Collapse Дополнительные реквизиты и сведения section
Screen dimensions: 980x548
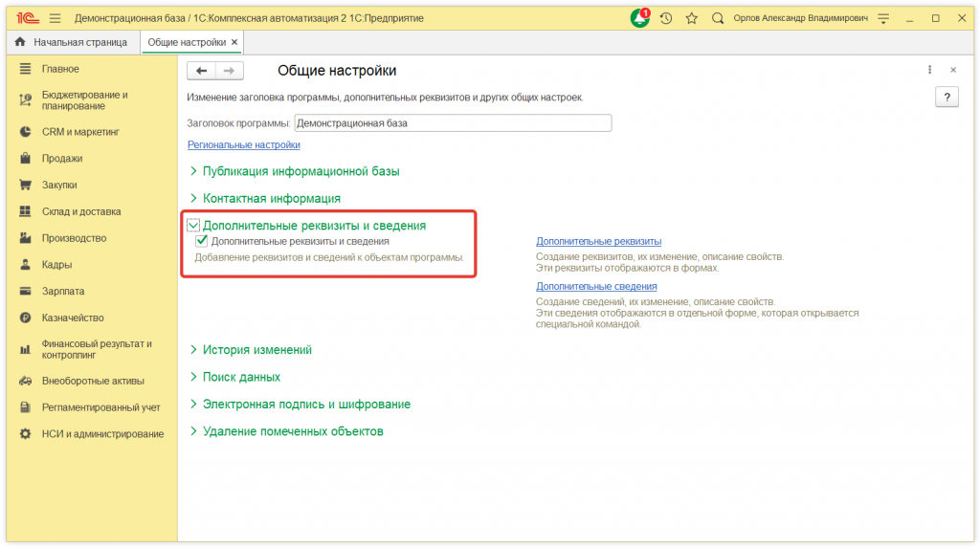[193, 226]
